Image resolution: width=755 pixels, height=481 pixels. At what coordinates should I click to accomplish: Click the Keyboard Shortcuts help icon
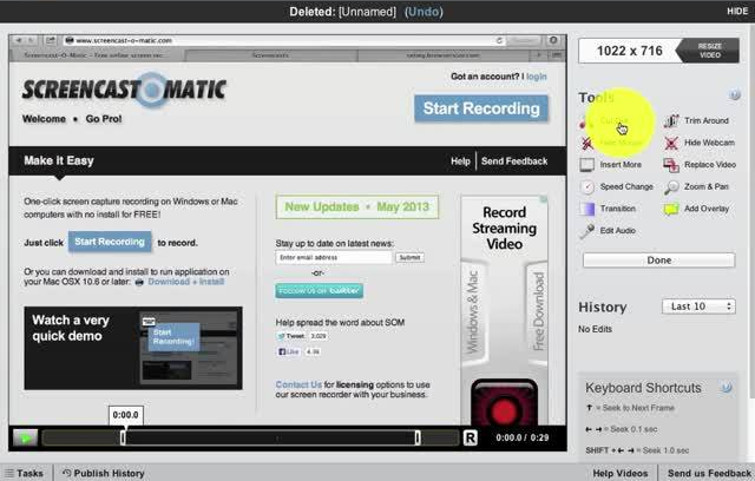726,387
